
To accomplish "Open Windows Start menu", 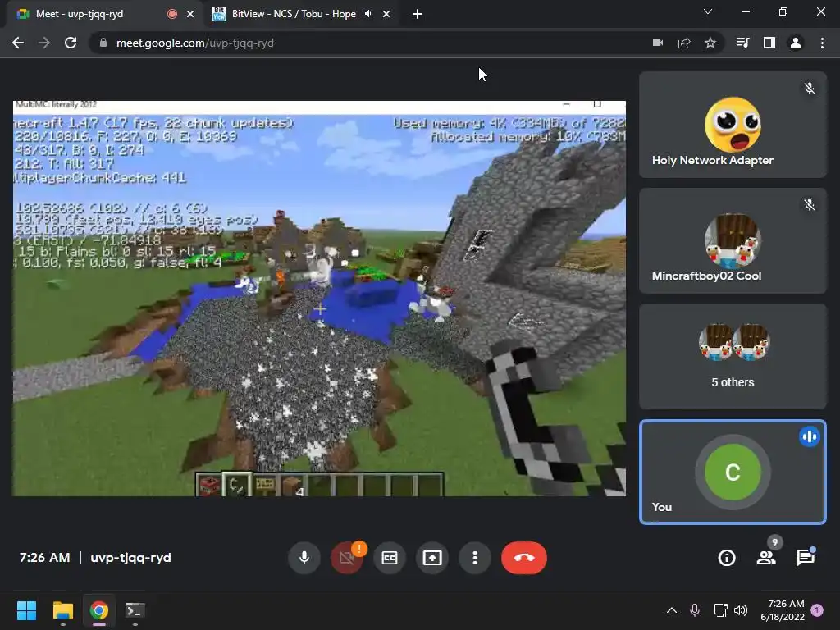I will (26, 610).
